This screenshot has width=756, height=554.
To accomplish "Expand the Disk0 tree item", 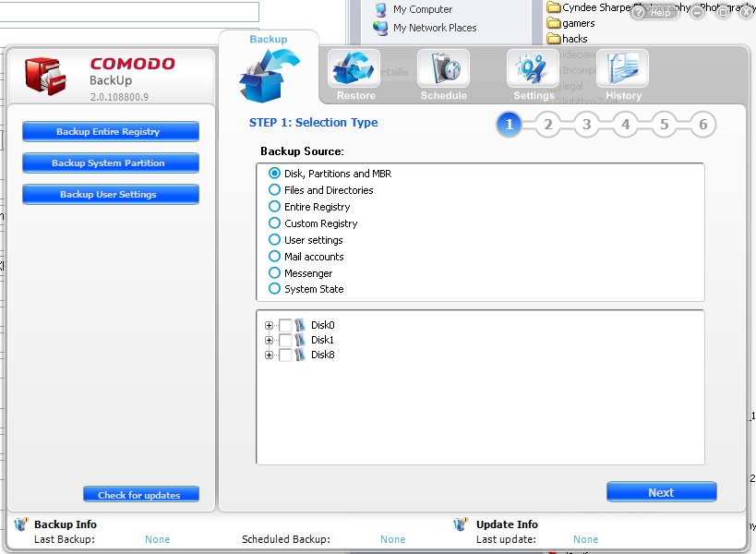I will pos(268,325).
